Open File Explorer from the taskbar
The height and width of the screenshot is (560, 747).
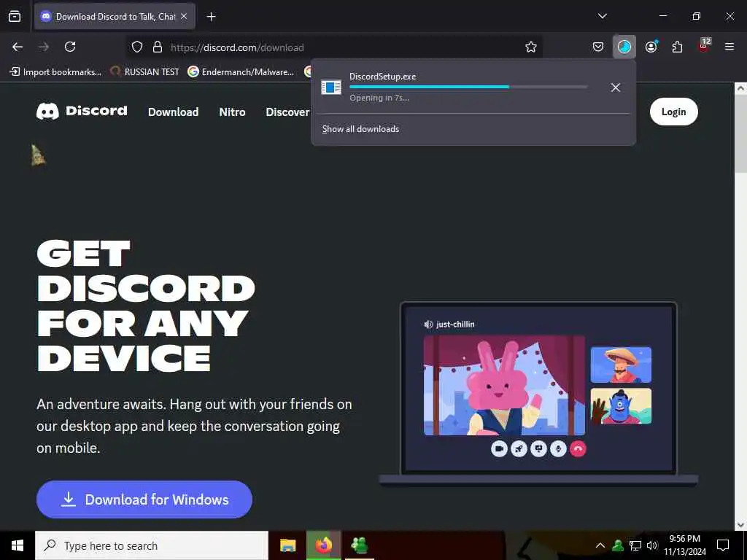pyautogui.click(x=287, y=545)
